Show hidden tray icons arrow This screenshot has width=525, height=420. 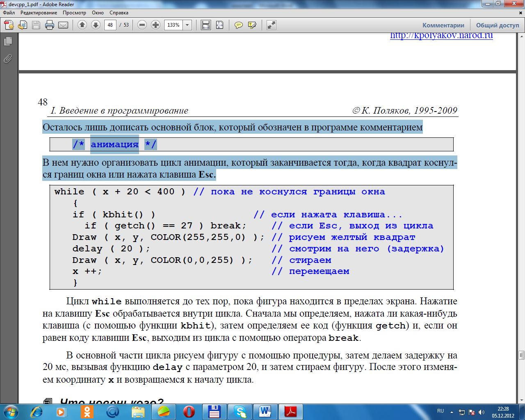tap(452, 412)
